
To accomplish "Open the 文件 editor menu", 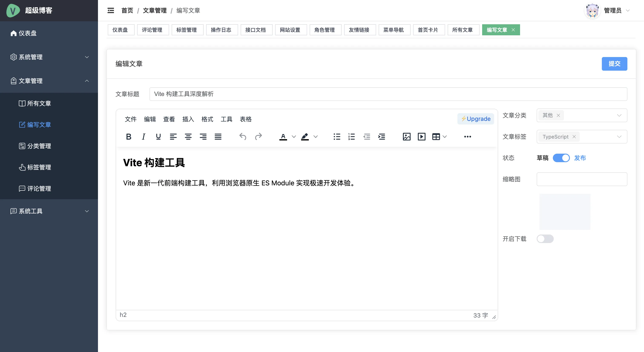I will coord(131,119).
